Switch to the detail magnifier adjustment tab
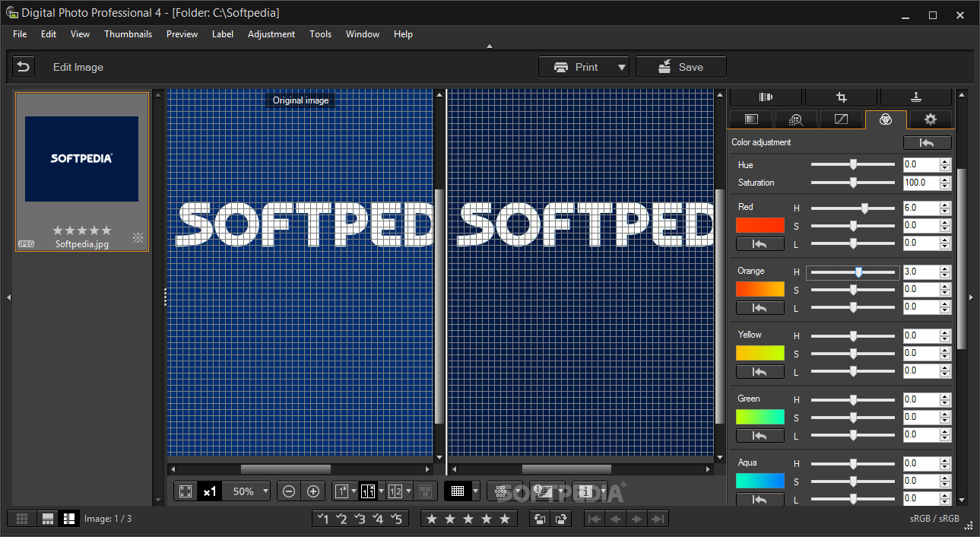The image size is (980, 537). coord(796,119)
